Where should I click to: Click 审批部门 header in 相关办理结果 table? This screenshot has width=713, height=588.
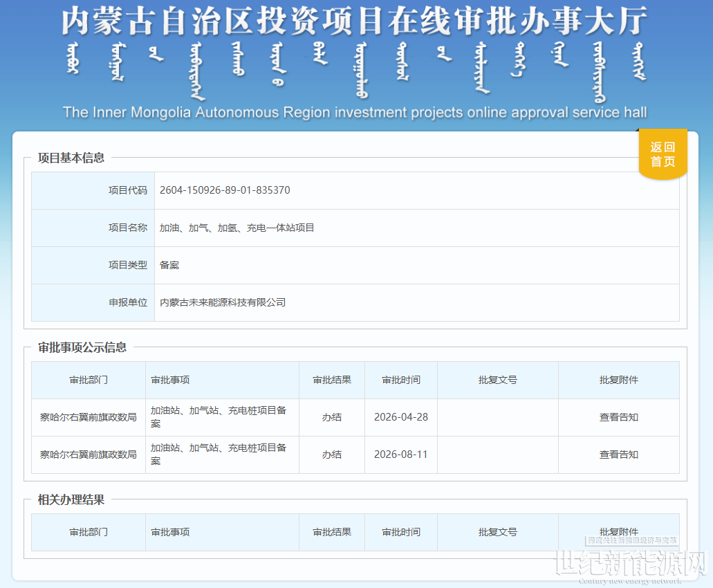[x=89, y=532]
